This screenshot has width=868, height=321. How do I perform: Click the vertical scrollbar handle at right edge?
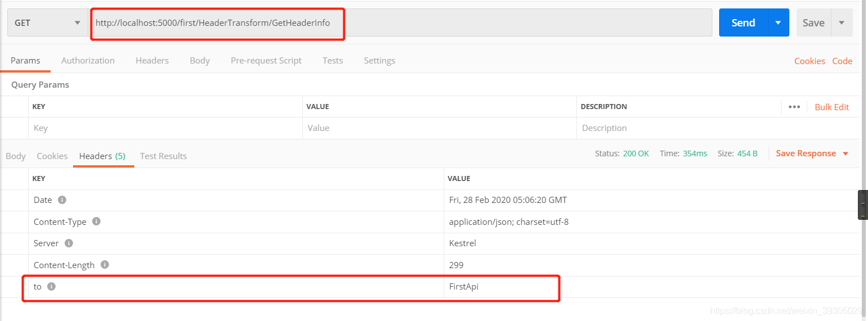(x=862, y=205)
